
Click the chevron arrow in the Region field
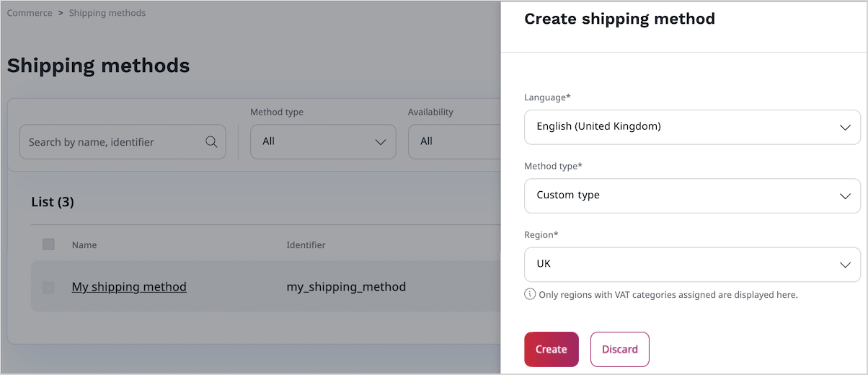845,265
